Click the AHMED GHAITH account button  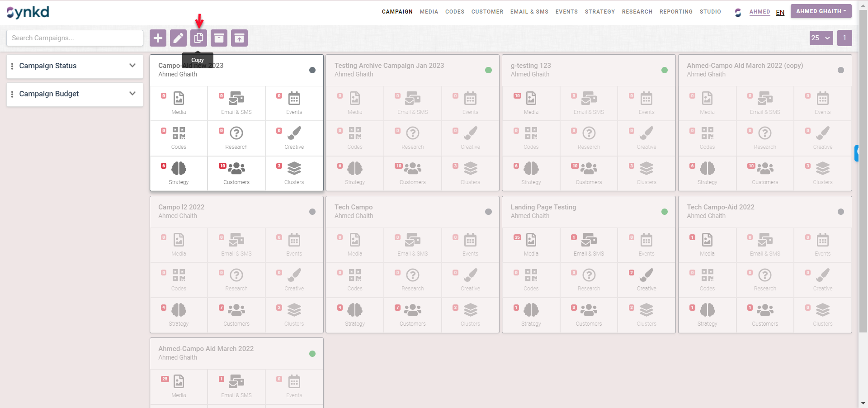(821, 11)
